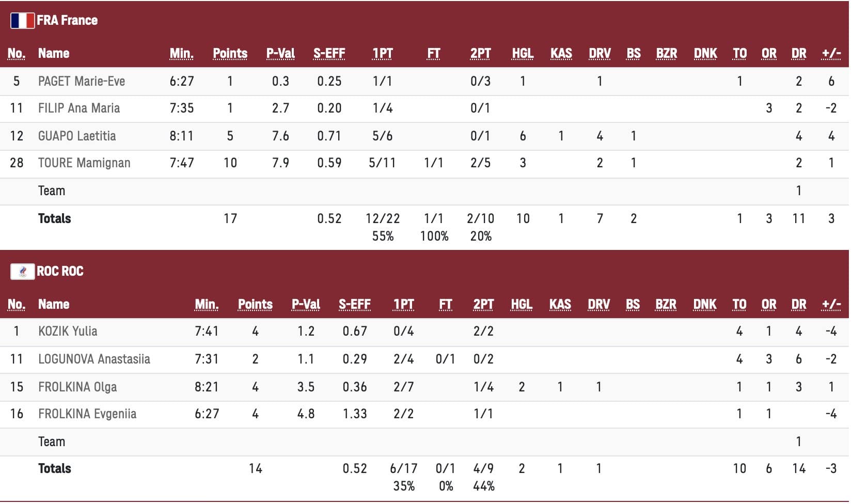The image size is (852, 504).
Task: Click the HGL column header in France table
Action: click(x=523, y=53)
